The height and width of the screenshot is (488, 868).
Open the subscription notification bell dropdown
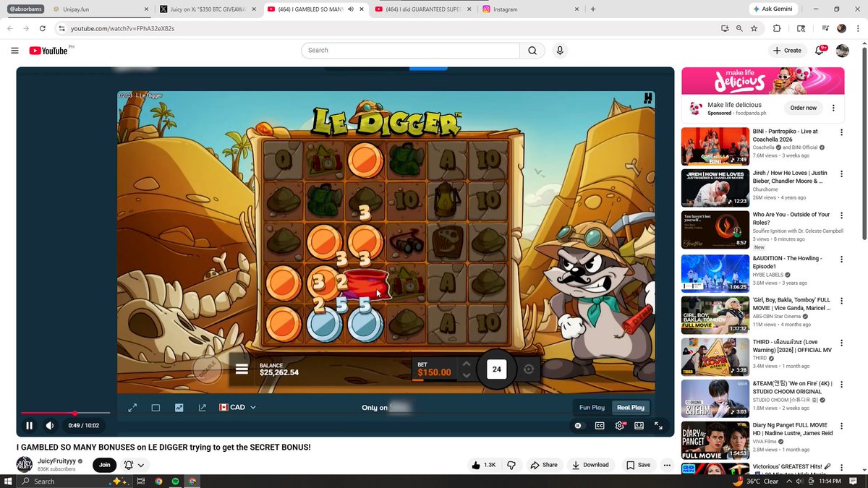coord(134,465)
